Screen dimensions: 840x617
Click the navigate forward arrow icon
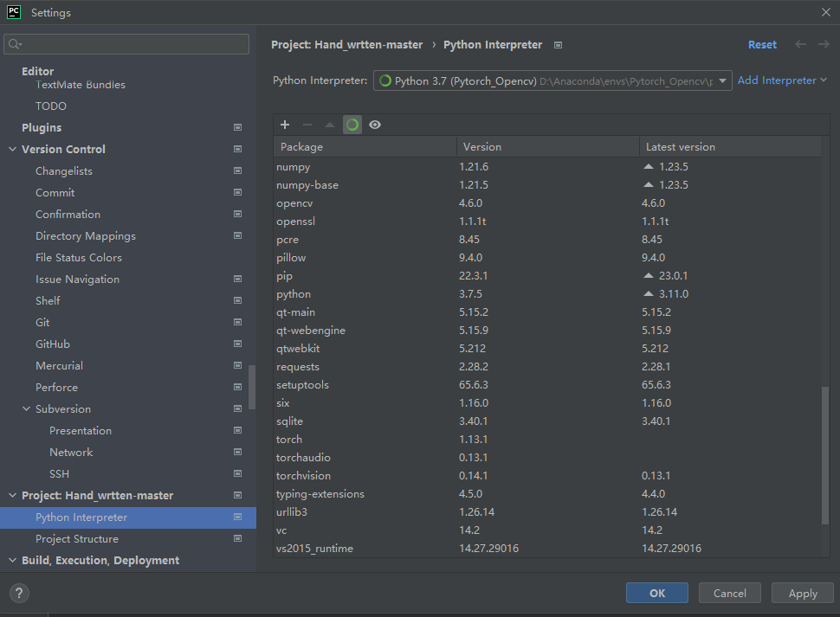(824, 44)
